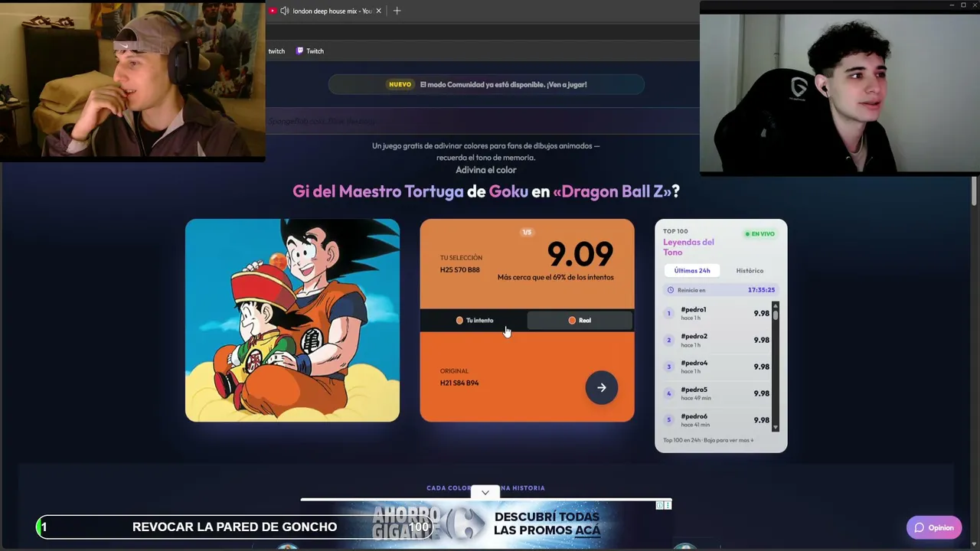Click the Goku and Gohan artwork
Viewport: 980px width, 551px height.
coord(292,320)
